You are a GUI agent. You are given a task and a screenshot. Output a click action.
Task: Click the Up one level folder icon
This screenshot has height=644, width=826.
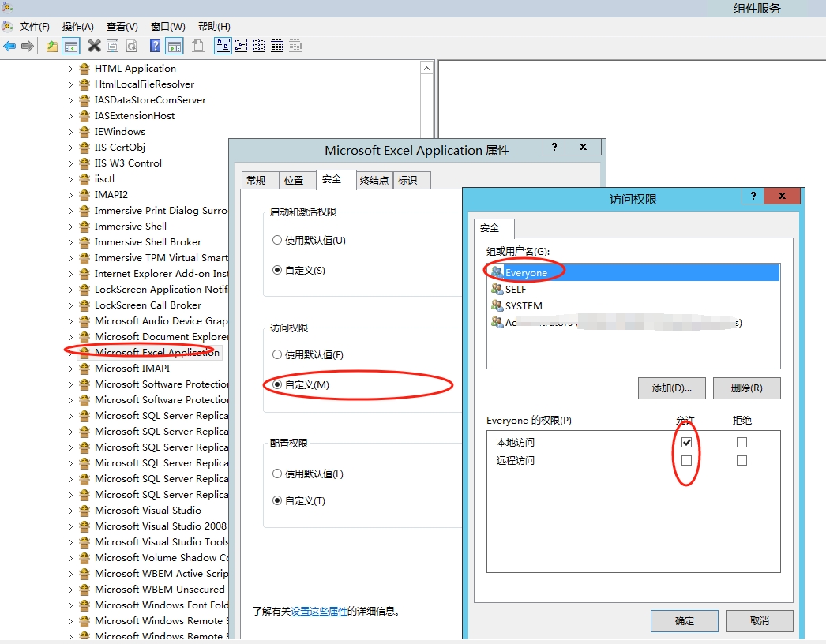click(x=51, y=47)
